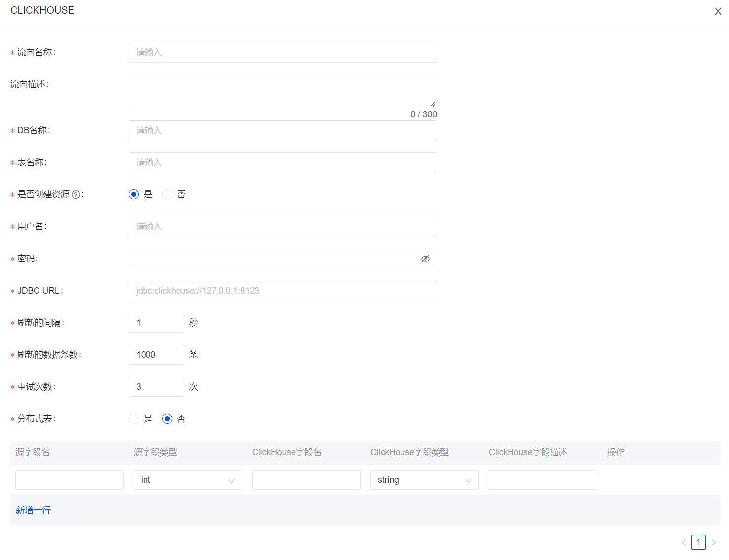Click the JDBC URL input field
The width and height of the screenshot is (729, 560).
(283, 291)
